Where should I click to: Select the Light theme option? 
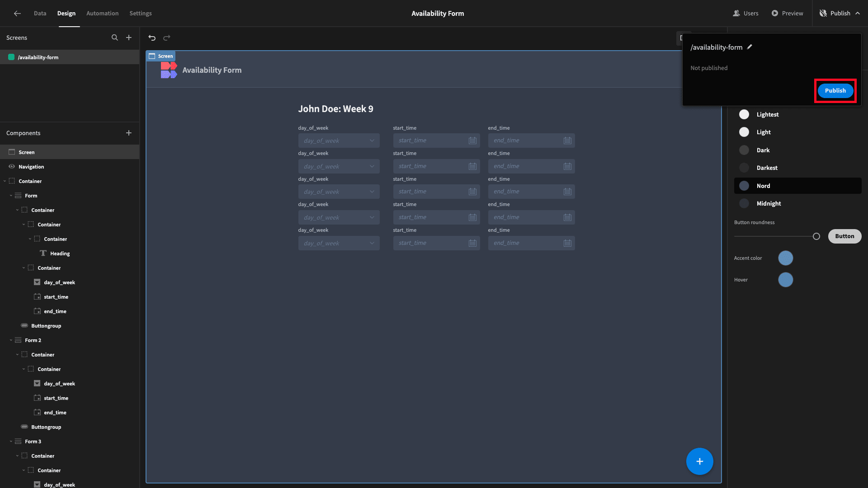[797, 132]
